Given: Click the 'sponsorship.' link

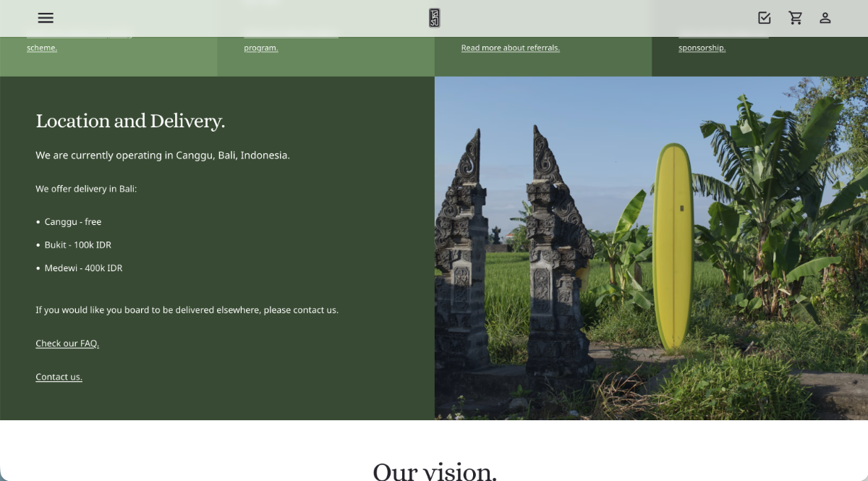Looking at the screenshot, I should [702, 48].
